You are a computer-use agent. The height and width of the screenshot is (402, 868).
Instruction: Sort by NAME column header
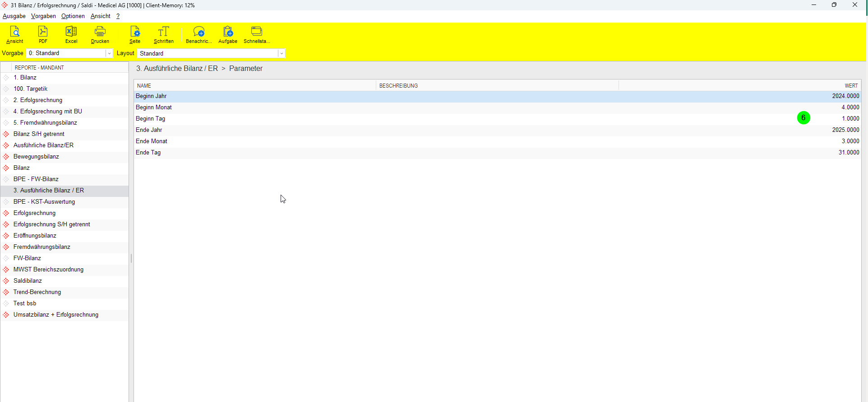[x=255, y=86]
